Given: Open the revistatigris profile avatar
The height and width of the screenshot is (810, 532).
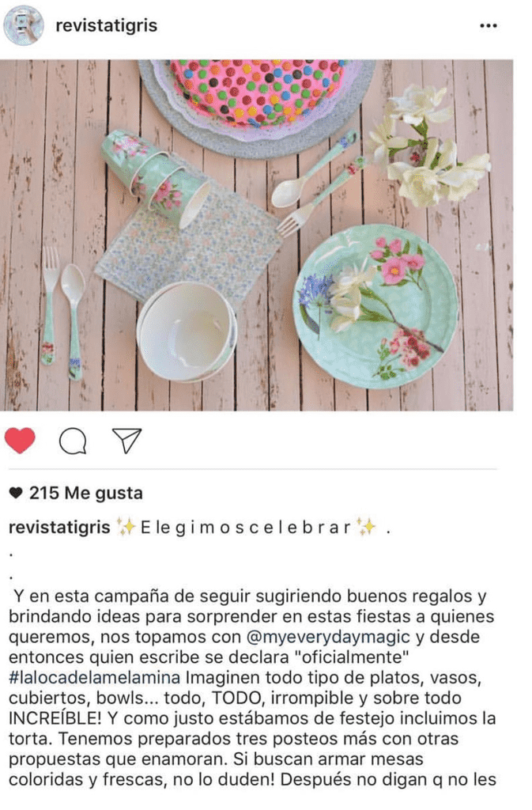Looking at the screenshot, I should click(24, 25).
